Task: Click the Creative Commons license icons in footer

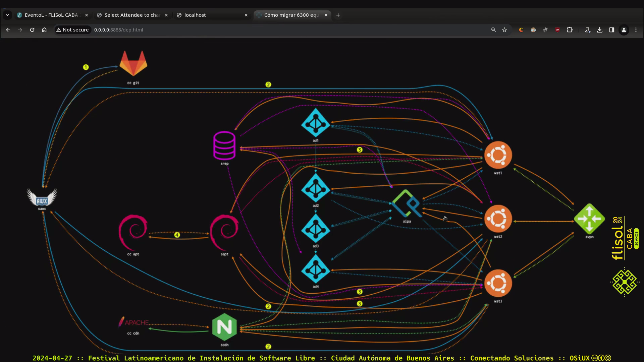Action: click(601, 358)
